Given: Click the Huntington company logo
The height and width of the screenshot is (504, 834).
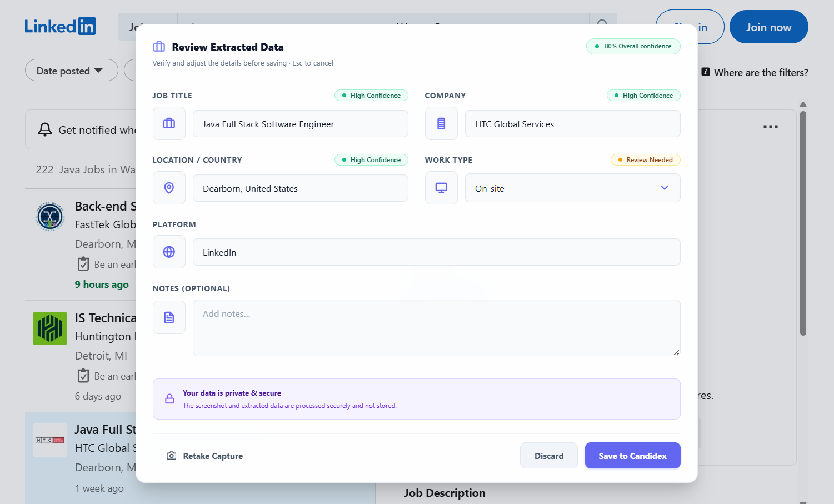Looking at the screenshot, I should coord(50,328).
